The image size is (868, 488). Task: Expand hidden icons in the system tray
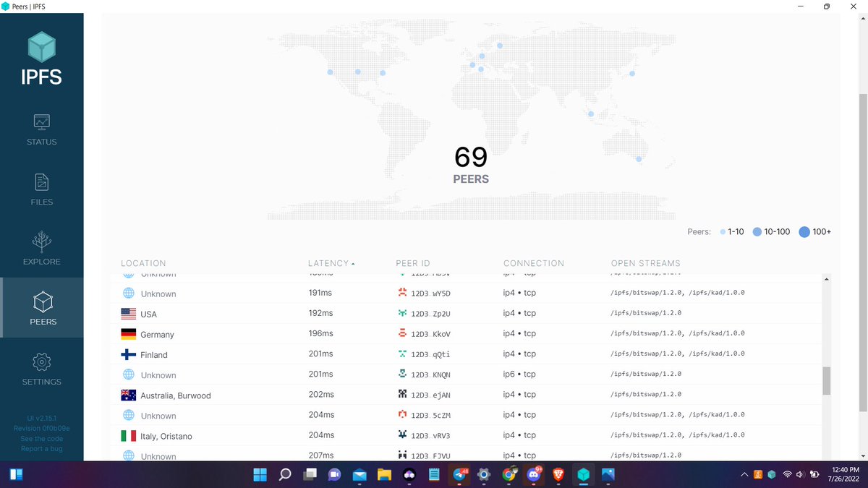tap(744, 474)
